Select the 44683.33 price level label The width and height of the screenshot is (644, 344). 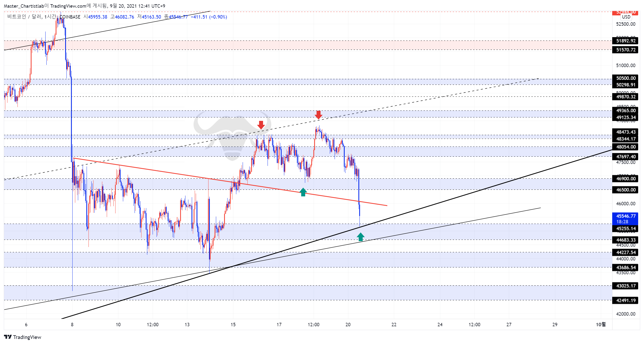(625, 240)
